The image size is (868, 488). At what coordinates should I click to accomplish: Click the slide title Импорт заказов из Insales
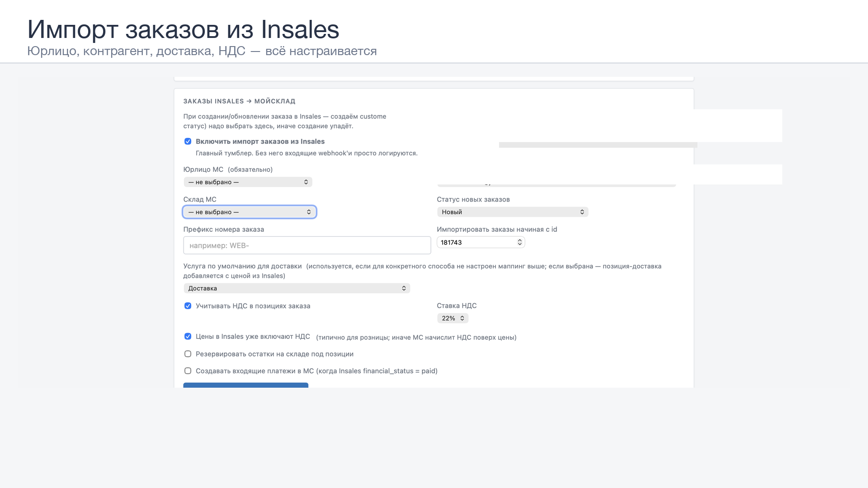pos(183,29)
